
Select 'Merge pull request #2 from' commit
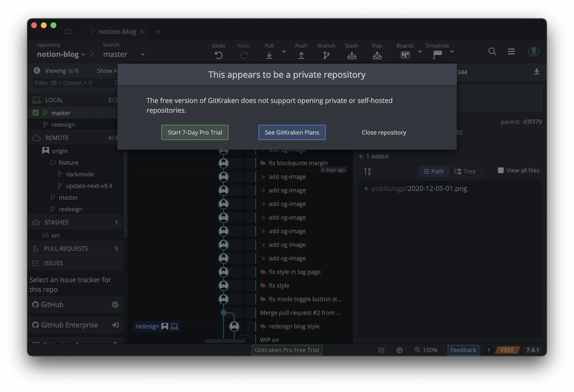click(x=300, y=313)
